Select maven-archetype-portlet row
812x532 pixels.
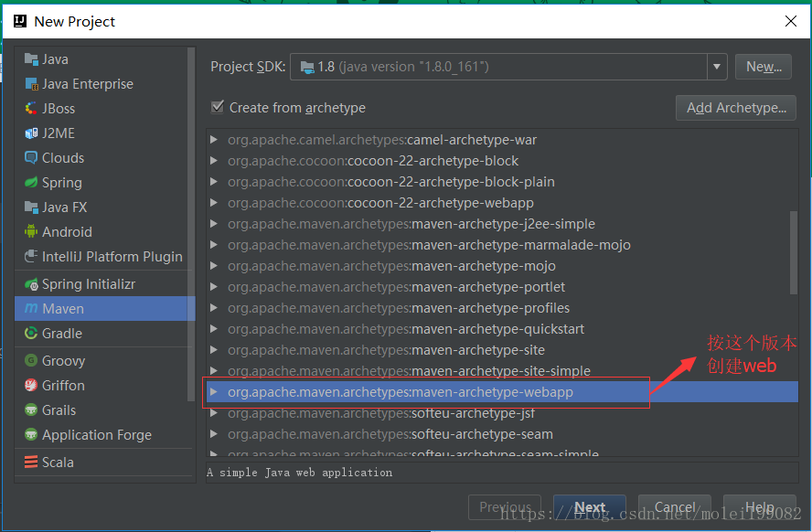tap(502, 287)
